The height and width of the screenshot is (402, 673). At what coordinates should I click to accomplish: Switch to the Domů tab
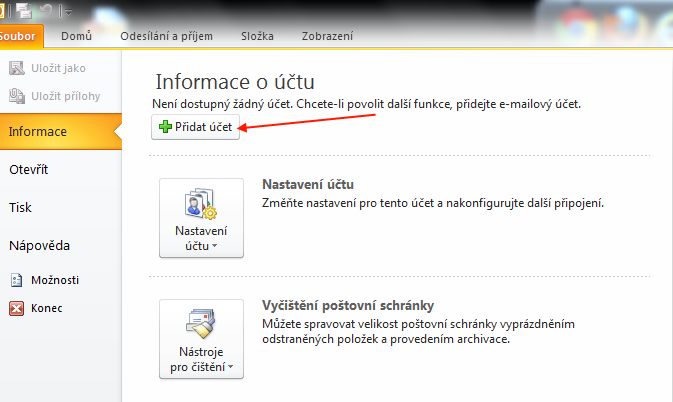point(76,36)
